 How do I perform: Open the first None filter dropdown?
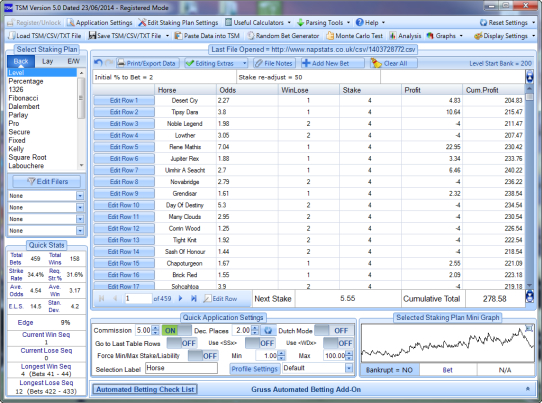(80, 196)
